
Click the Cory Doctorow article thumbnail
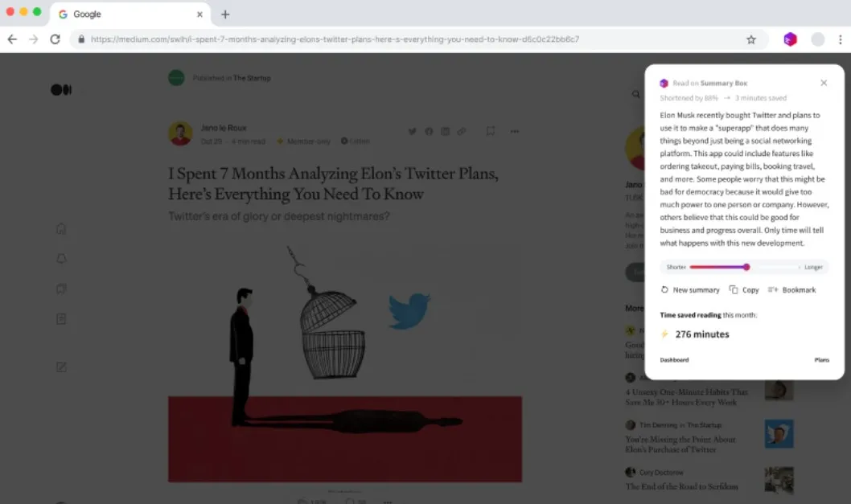(779, 481)
